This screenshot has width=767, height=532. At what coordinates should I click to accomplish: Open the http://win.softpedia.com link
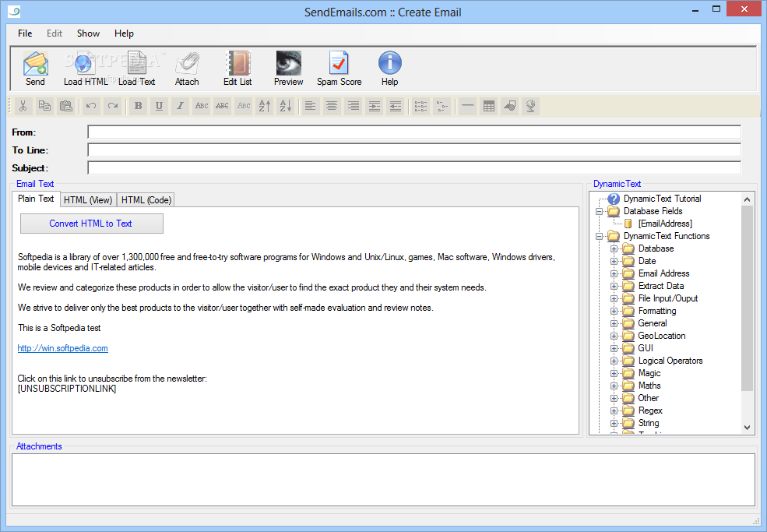click(x=62, y=348)
